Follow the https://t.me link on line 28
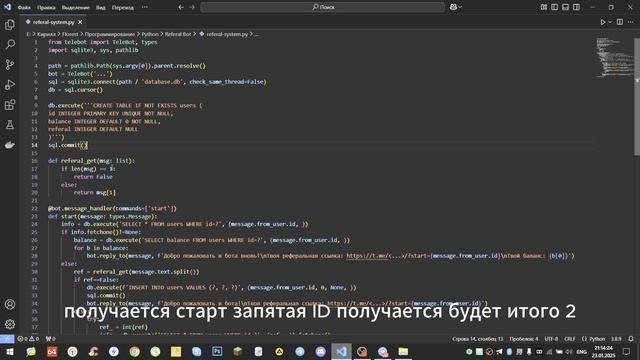The image size is (640, 360). click(x=367, y=256)
